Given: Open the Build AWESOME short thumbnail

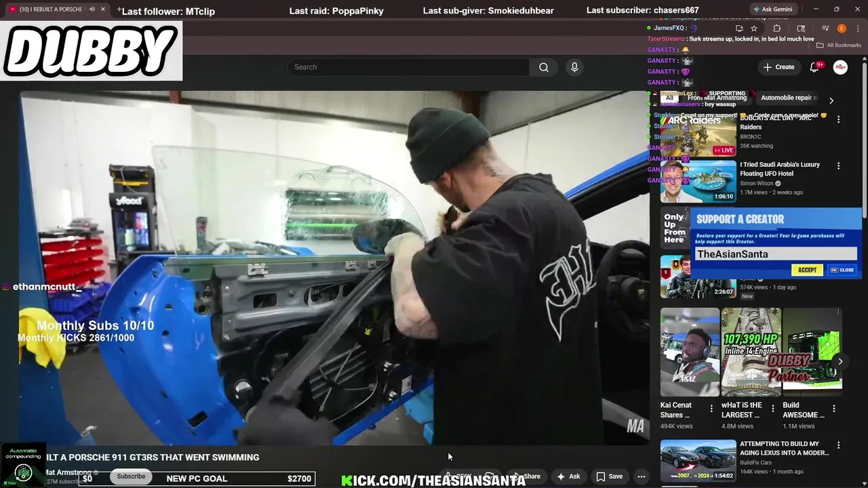Looking at the screenshot, I should coord(812,352).
